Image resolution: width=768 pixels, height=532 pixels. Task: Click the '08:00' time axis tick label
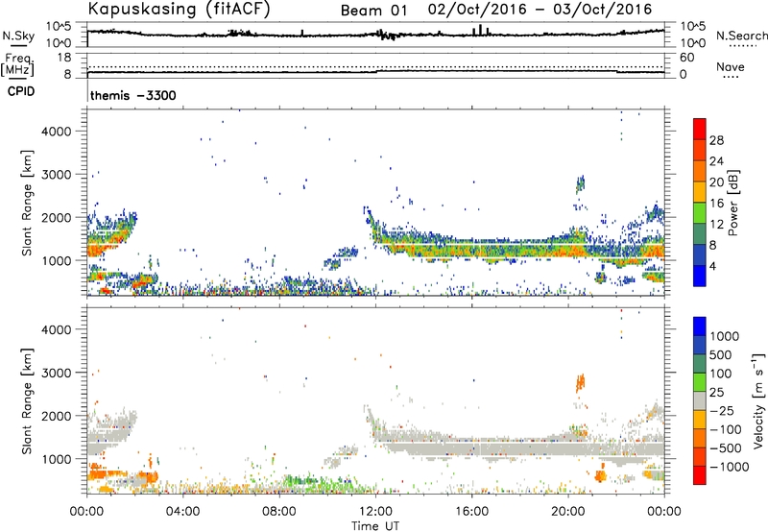[279, 512]
